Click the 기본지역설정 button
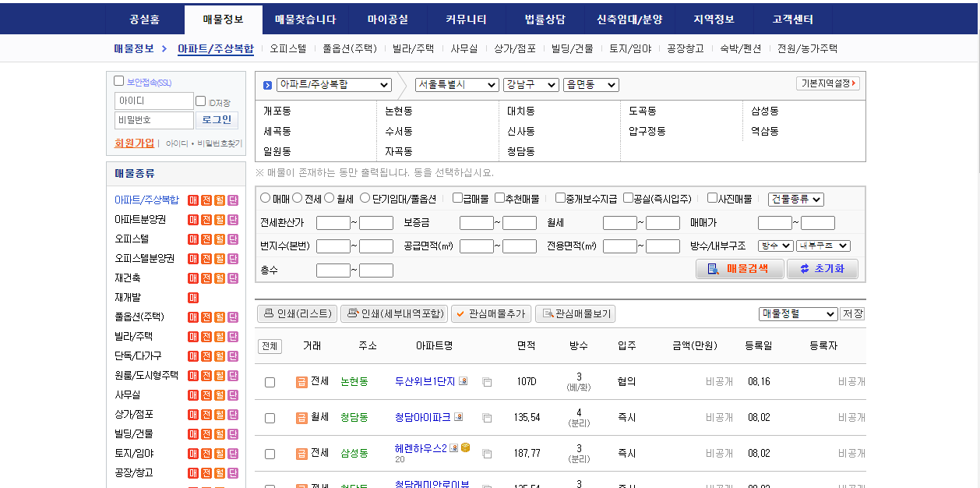The width and height of the screenshot is (980, 488). point(827,83)
